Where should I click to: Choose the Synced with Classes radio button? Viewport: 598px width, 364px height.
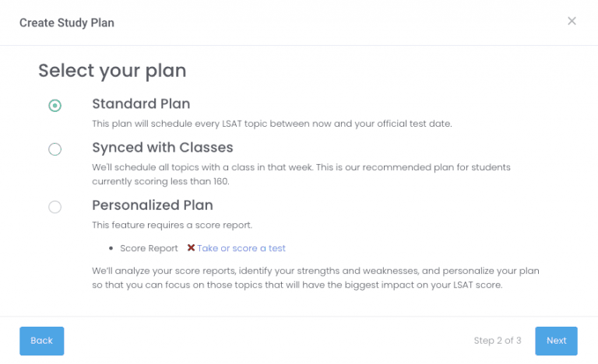tap(55, 149)
